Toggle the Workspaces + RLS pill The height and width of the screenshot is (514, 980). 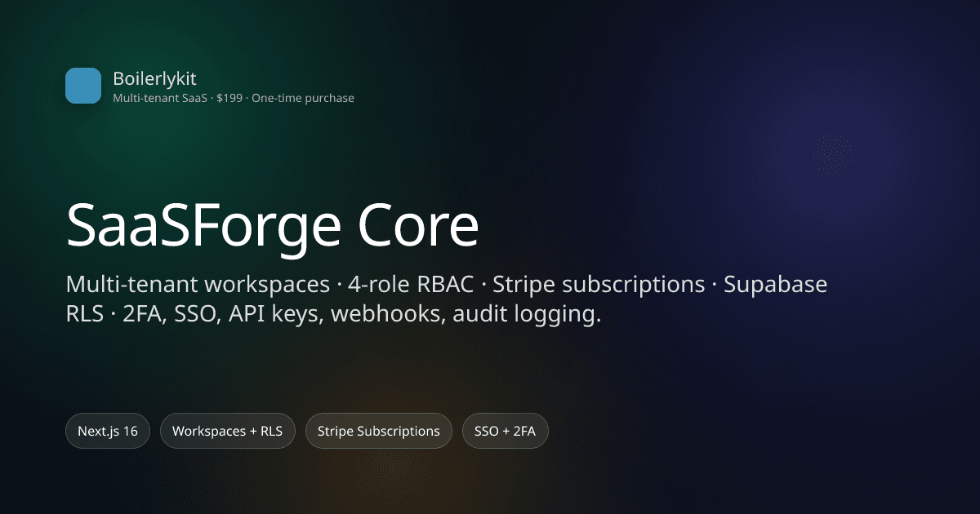point(228,431)
